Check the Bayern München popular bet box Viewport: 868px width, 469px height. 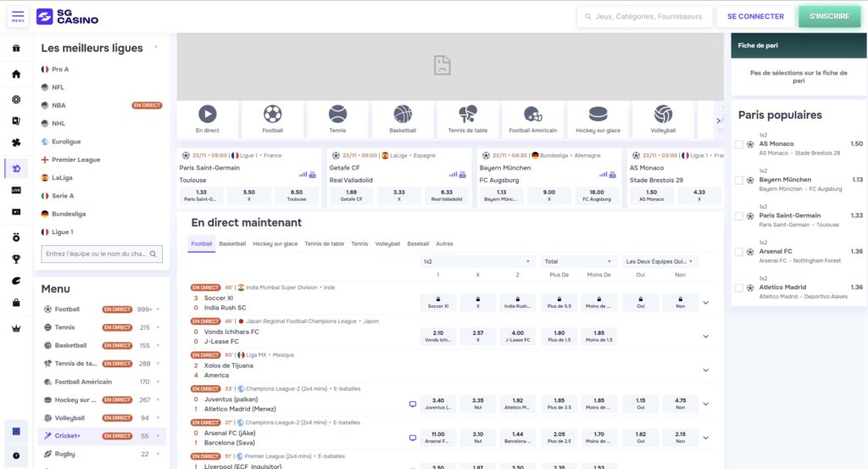[x=738, y=181]
